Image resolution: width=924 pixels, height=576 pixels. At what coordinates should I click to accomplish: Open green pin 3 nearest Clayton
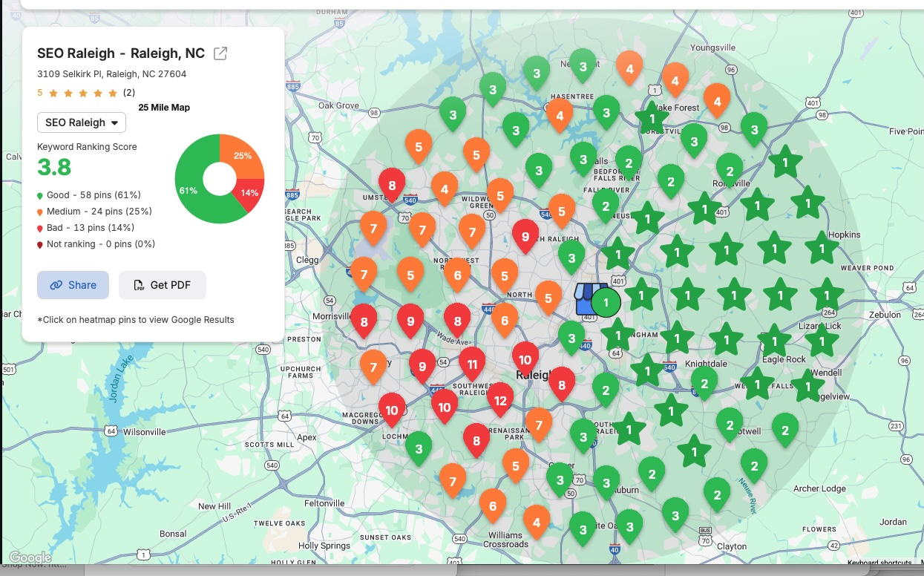[x=675, y=515]
